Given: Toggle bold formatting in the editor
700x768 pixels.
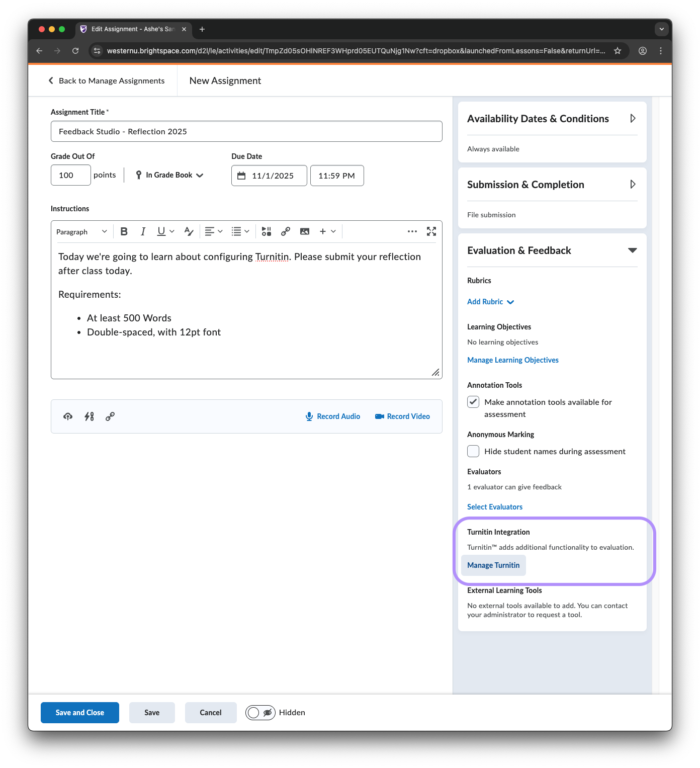Looking at the screenshot, I should [124, 231].
